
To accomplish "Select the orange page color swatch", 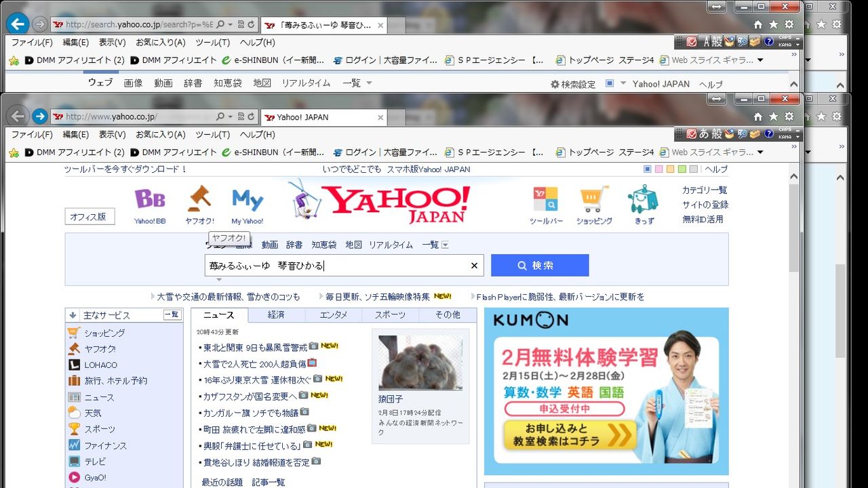I will point(670,169).
